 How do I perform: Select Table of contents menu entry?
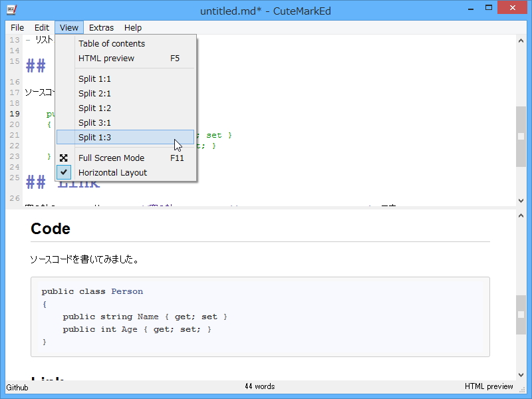tap(126, 43)
